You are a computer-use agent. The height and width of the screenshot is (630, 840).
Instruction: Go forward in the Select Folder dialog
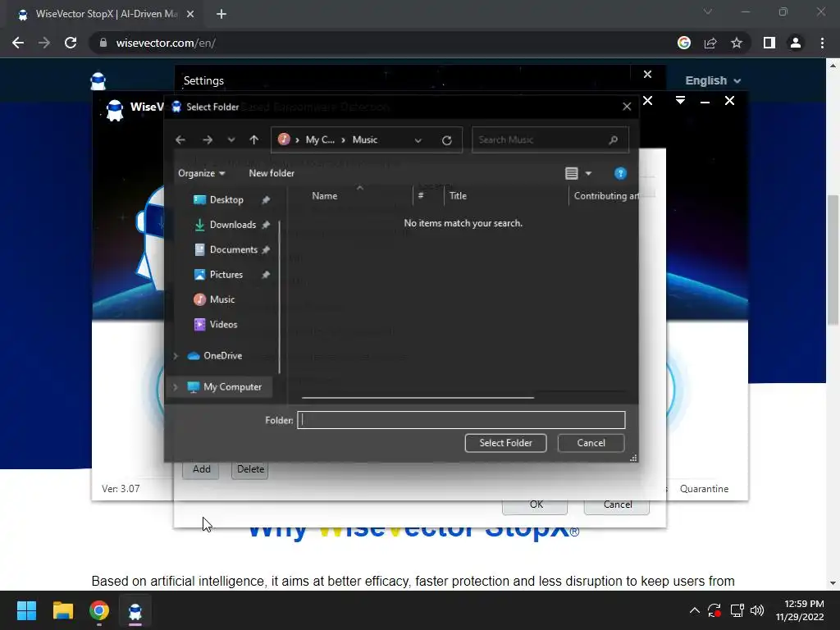208,139
